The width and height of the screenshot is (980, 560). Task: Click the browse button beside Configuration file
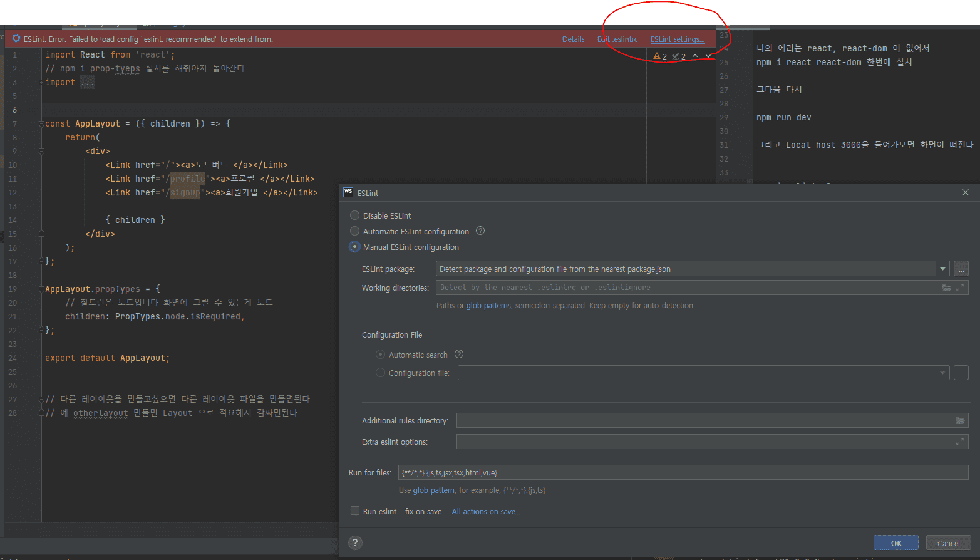coord(961,373)
